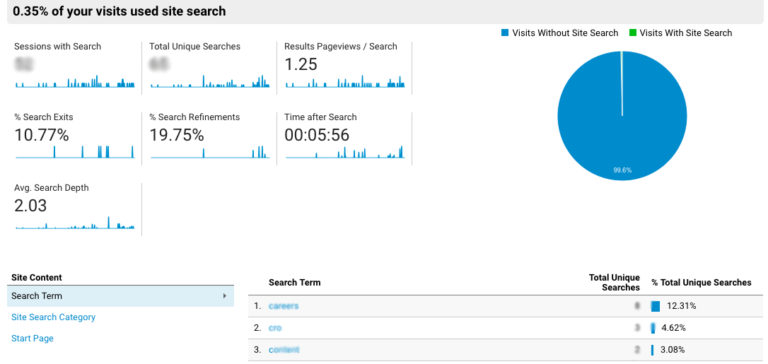Select the Results Pageviews / Search sparkline
This screenshot has height=364, width=768.
pyautogui.click(x=345, y=81)
